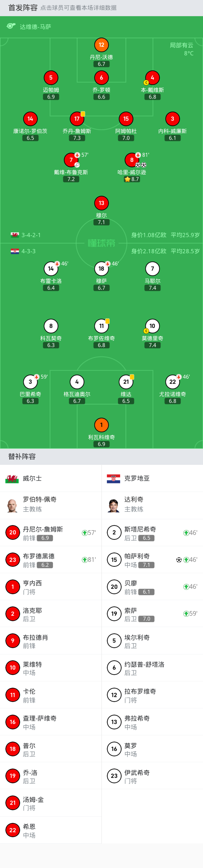Click the referee whistle icon
203x868 pixels.
[x=11, y=26]
